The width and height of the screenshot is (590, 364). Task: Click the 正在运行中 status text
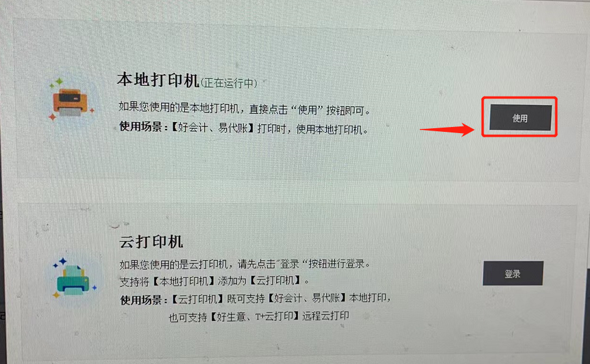click(x=229, y=83)
